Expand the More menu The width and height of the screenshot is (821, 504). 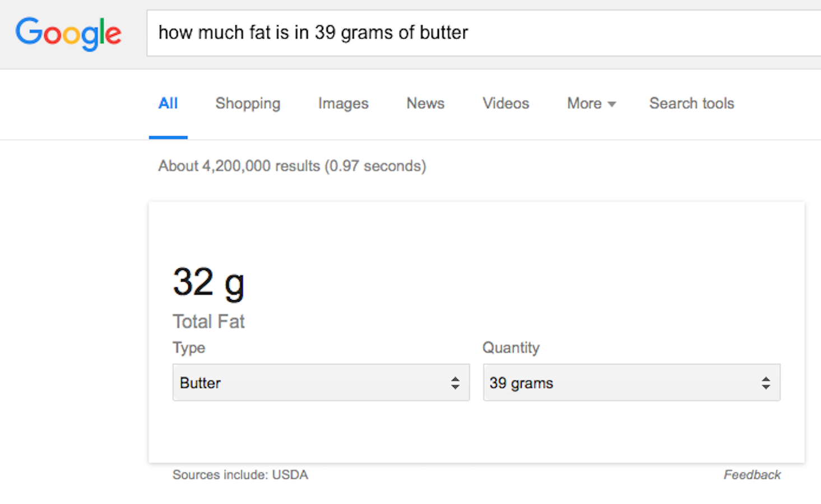[585, 104]
